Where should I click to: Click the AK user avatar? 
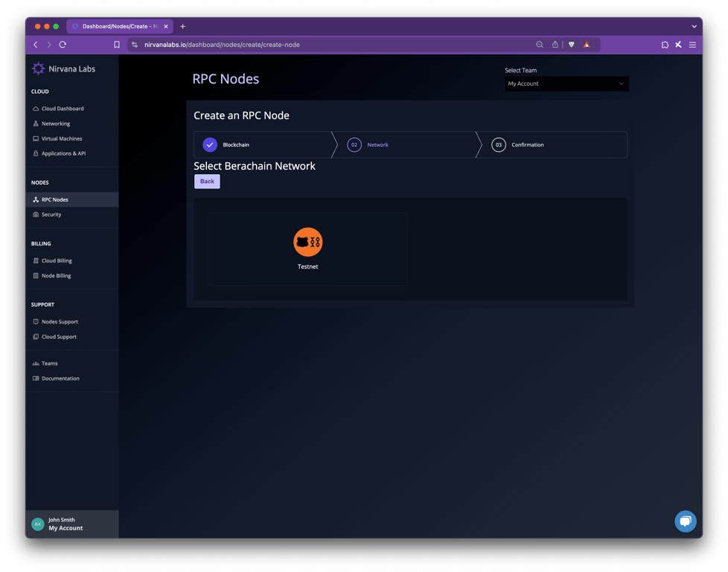(38, 524)
